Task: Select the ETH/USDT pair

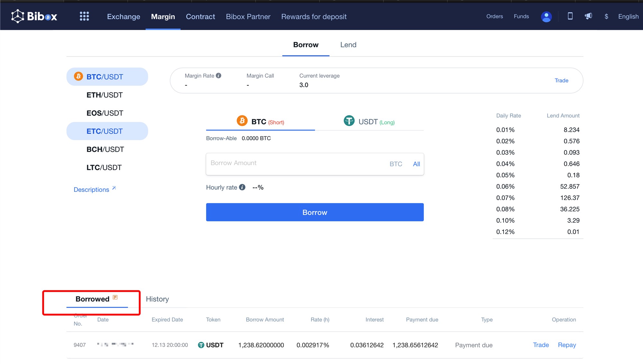Action: point(104,95)
